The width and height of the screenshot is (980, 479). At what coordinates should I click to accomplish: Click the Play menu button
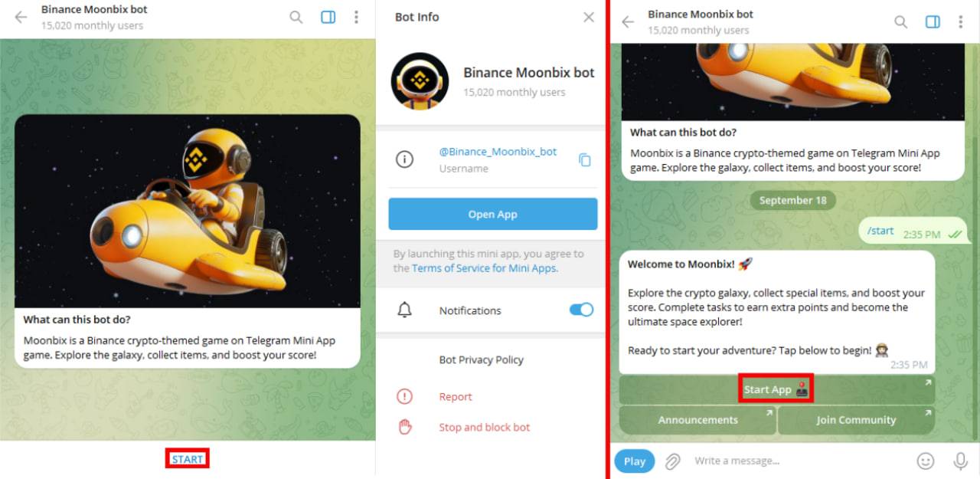pyautogui.click(x=635, y=461)
